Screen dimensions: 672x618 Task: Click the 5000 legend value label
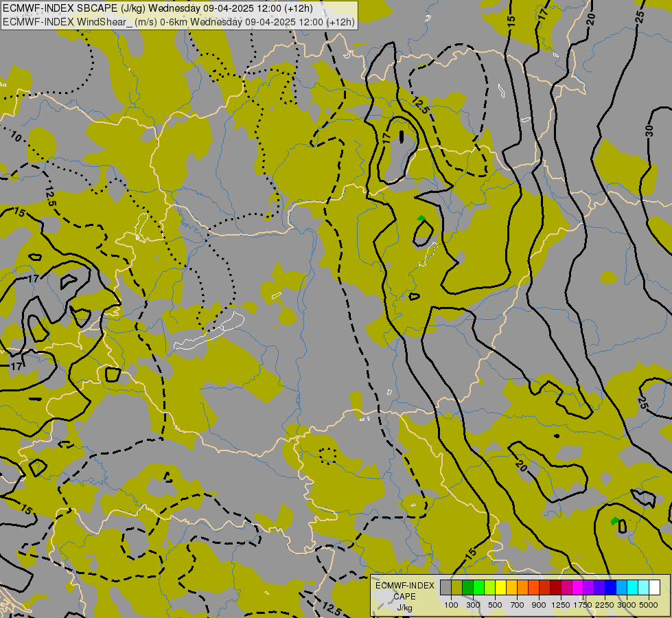649,605
